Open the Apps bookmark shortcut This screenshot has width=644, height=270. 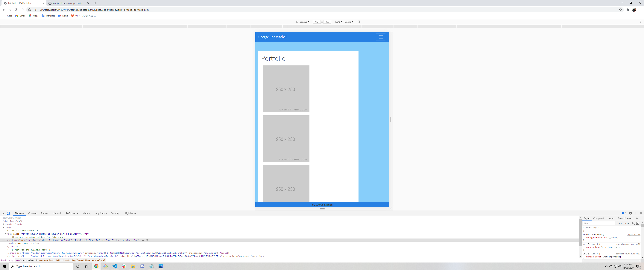click(x=7, y=16)
